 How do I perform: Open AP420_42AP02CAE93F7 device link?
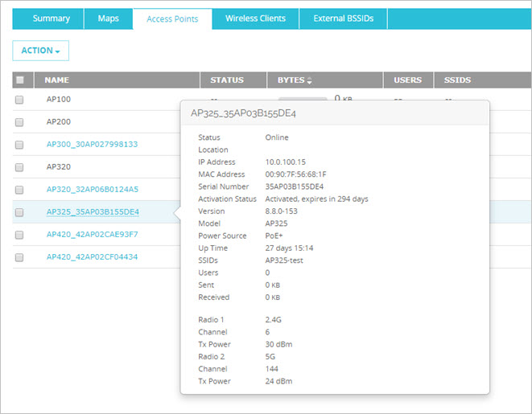coord(92,235)
